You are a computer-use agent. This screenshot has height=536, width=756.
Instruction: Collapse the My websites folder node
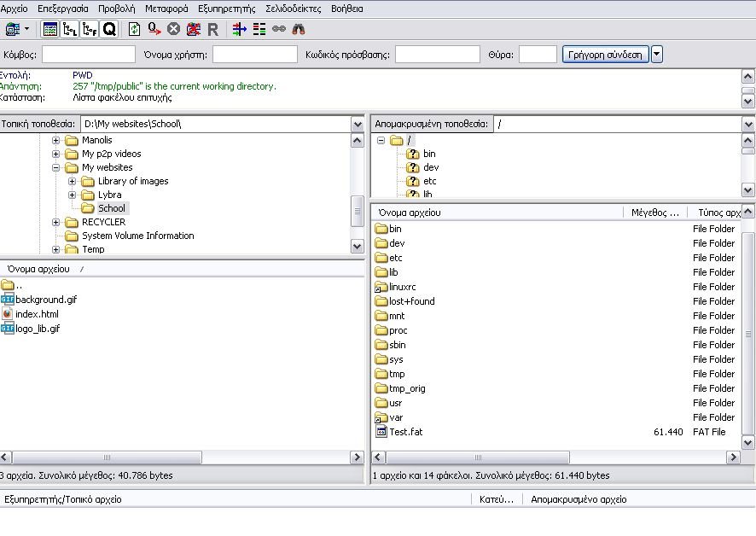coord(56,168)
